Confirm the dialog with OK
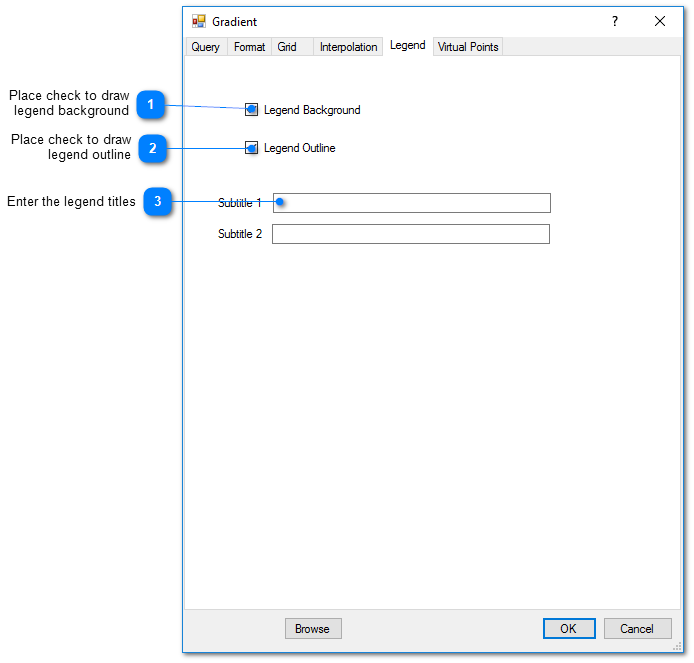 [x=568, y=628]
